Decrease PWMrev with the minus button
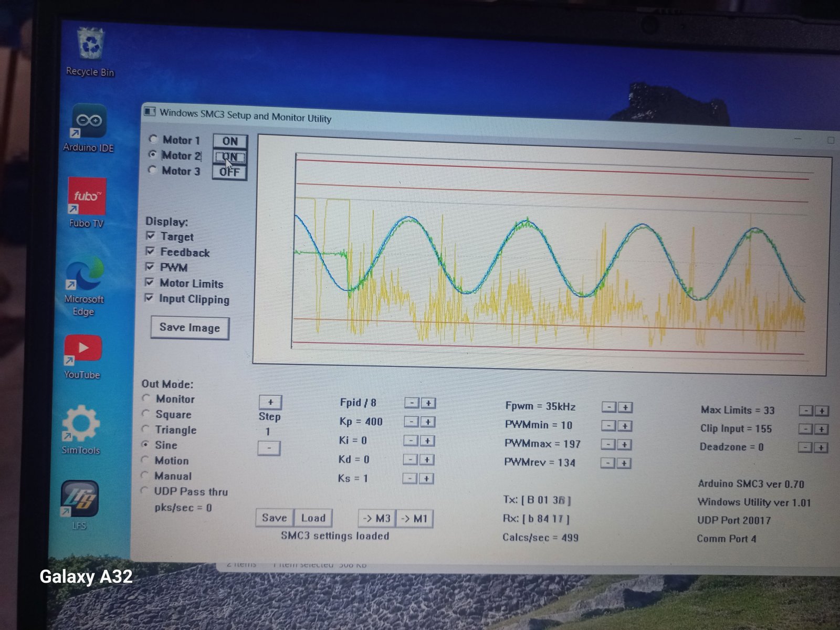 point(607,463)
